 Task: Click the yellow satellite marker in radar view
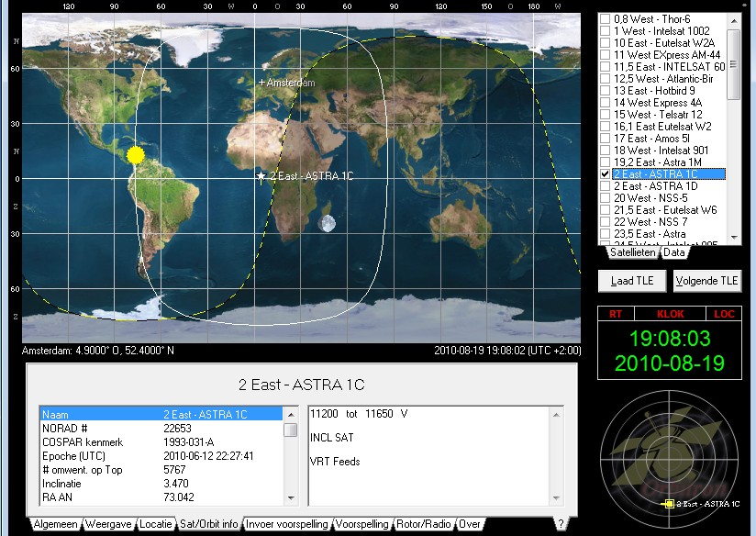669,504
